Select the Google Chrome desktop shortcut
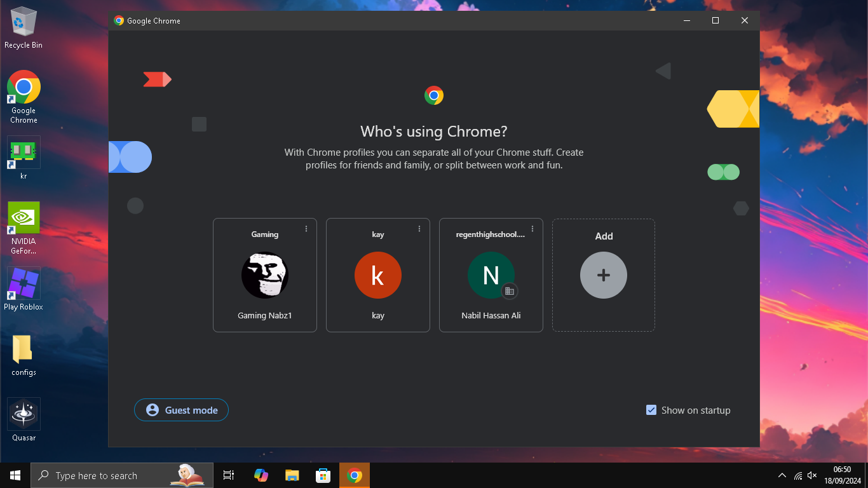Viewport: 868px width, 488px height. click(24, 97)
